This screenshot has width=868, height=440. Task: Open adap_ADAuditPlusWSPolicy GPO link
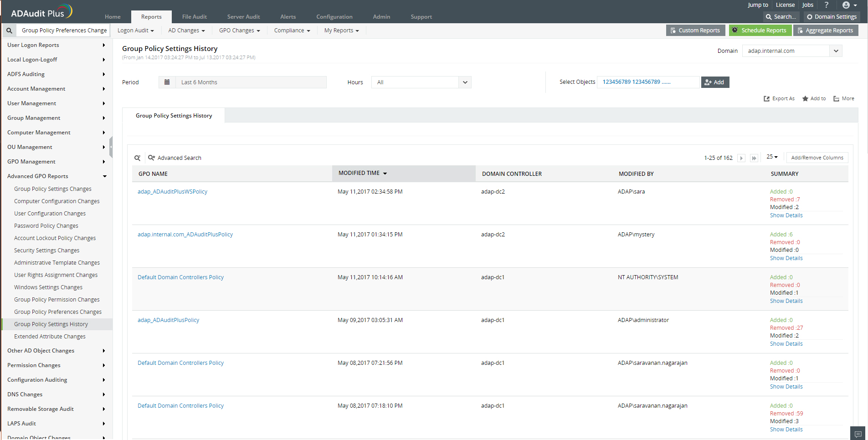pyautogui.click(x=172, y=192)
